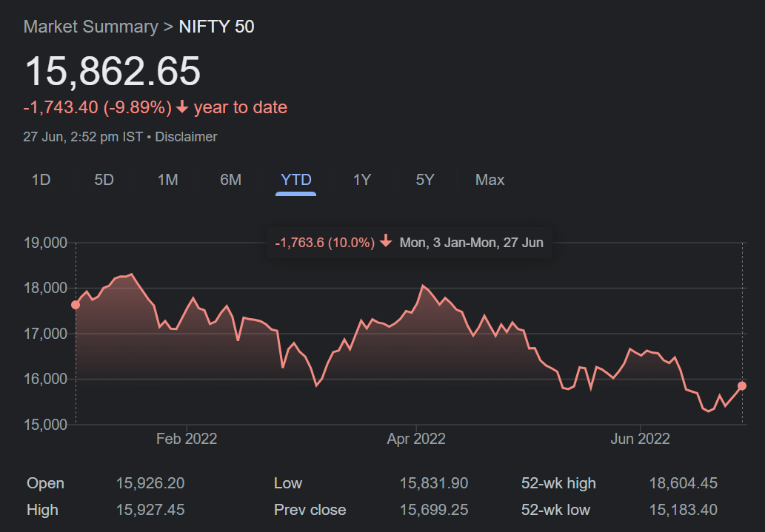The image size is (765, 532).
Task: Click the Apr 2022 axis label
Action: [x=416, y=439]
